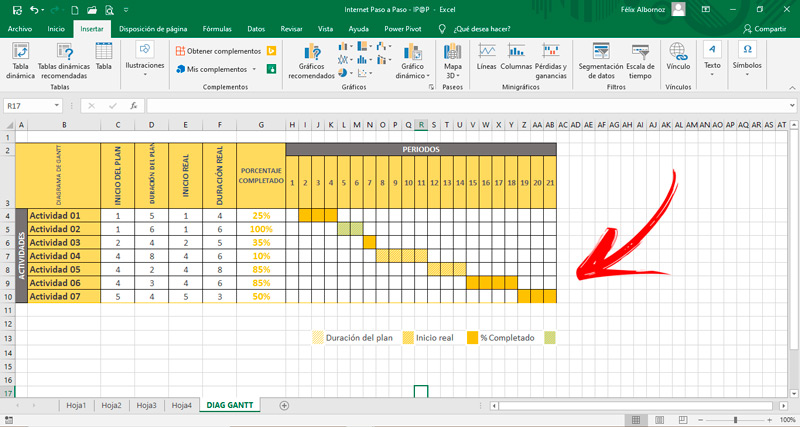Expand the Símbolos group
Screen dimensions: 800x427
tap(747, 60)
